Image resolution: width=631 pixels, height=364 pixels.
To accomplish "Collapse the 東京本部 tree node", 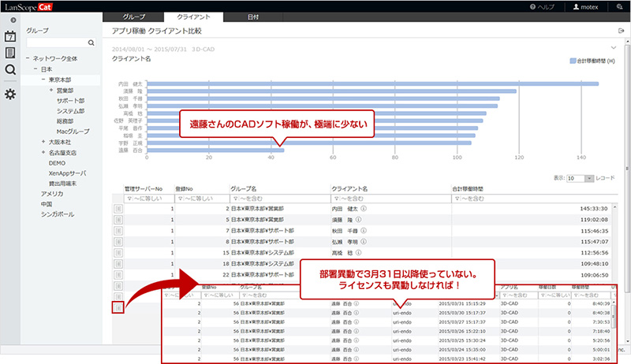I will pos(43,80).
